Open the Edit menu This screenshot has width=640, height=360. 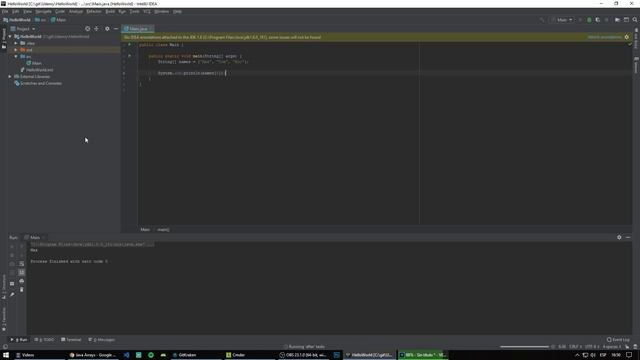[16, 11]
